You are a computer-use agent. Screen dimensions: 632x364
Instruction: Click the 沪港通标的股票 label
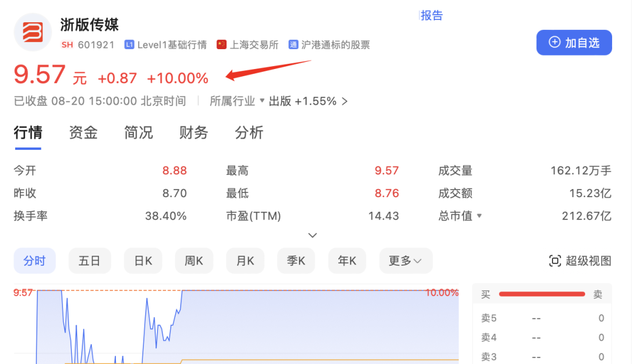coord(335,44)
